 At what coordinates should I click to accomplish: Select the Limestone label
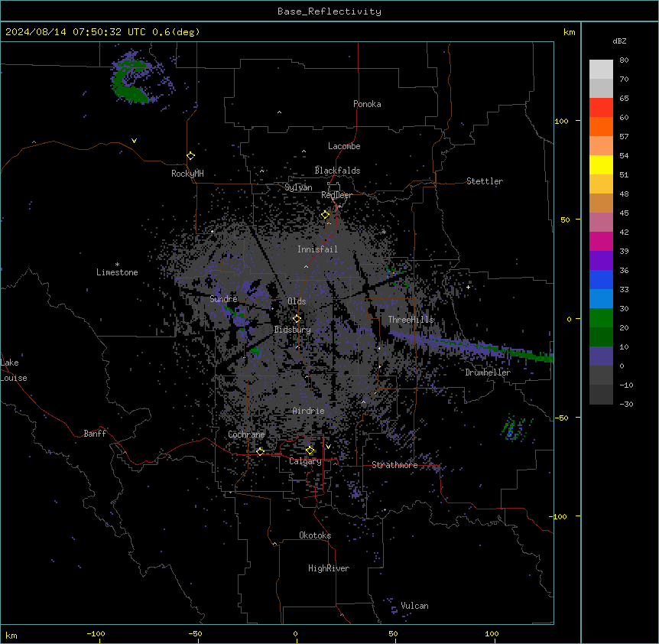[x=117, y=272]
